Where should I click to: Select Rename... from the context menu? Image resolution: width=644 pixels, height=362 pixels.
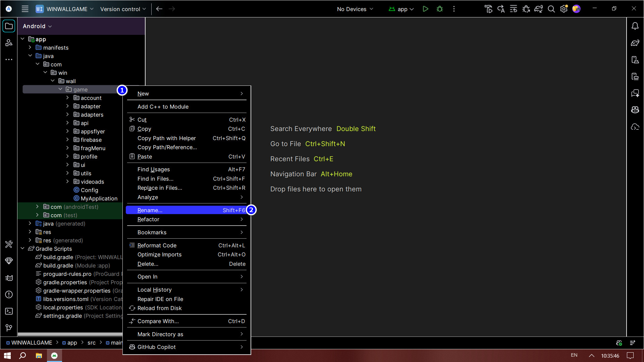pyautogui.click(x=168, y=210)
